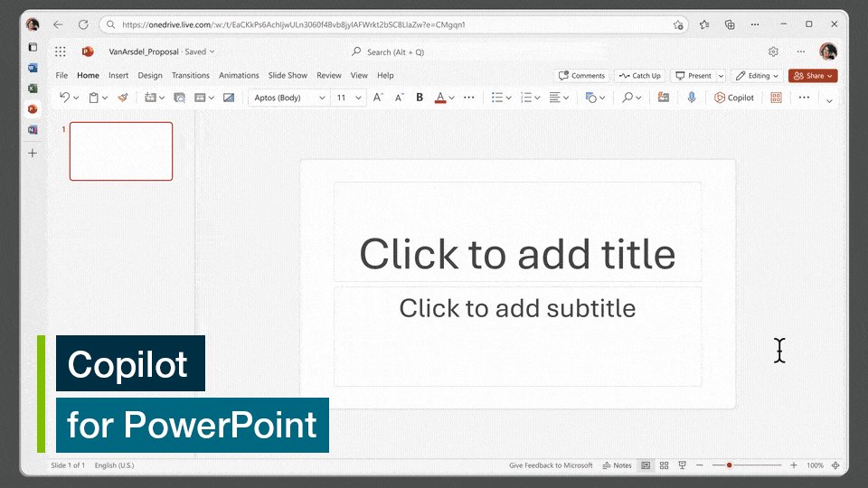Viewport: 868px width, 488px height.
Task: Click the text alignment icon
Action: point(554,98)
